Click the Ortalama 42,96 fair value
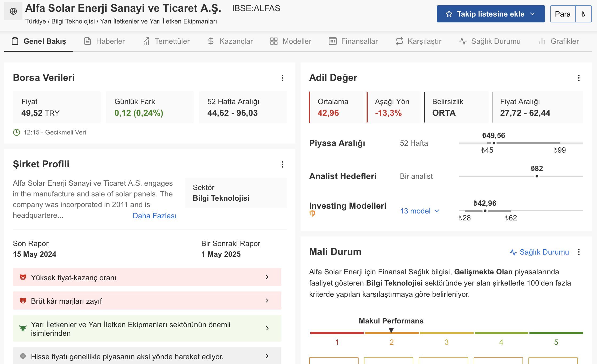The height and width of the screenshot is (364, 597). click(x=328, y=113)
